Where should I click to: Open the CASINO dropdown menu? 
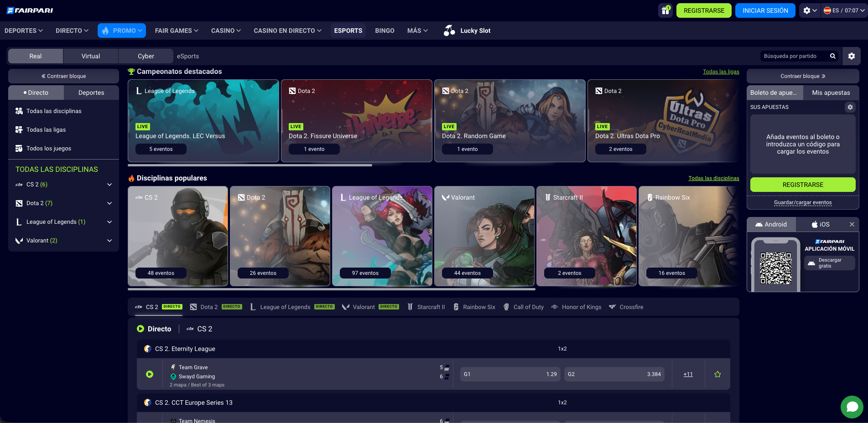(226, 31)
